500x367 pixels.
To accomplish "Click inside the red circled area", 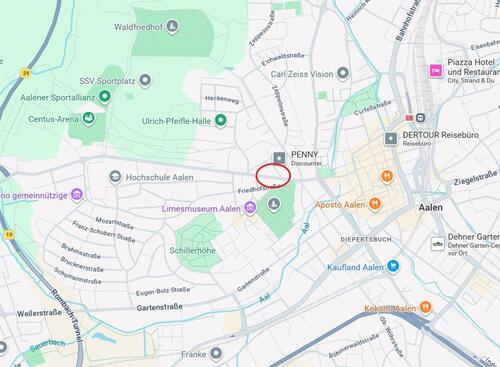I will pyautogui.click(x=273, y=175).
